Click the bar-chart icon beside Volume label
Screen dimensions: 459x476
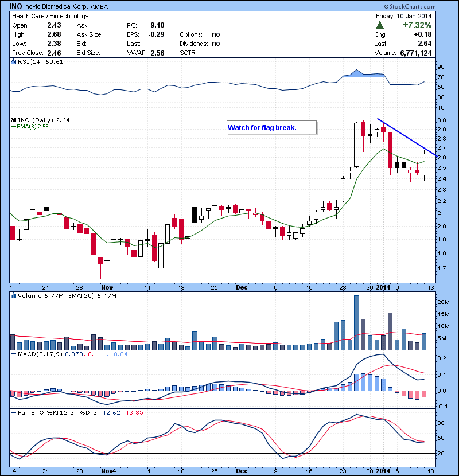point(13,295)
